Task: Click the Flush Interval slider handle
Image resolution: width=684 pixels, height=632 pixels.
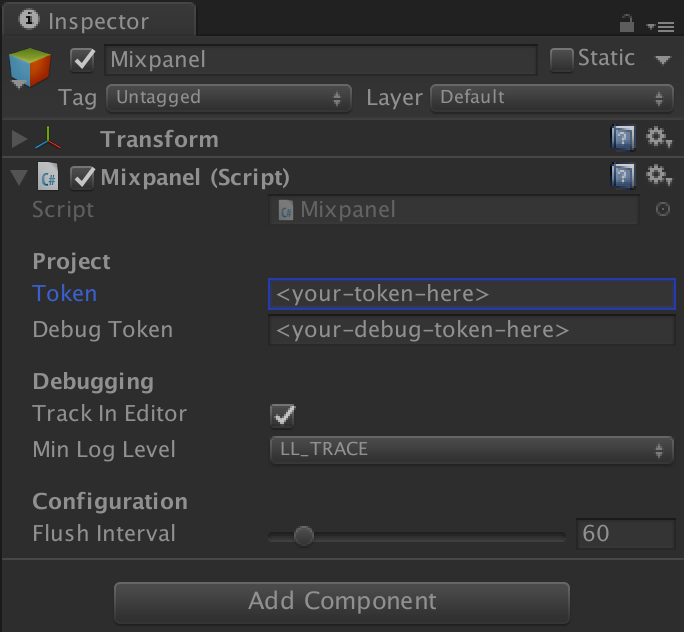Action: 303,536
